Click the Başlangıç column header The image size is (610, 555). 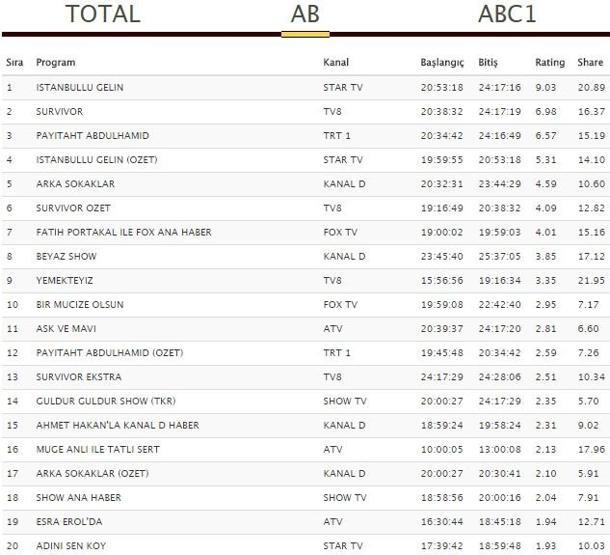coord(442,63)
